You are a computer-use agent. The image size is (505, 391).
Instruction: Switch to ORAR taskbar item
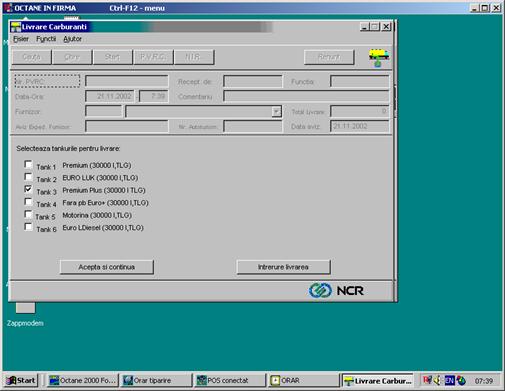[303, 380]
